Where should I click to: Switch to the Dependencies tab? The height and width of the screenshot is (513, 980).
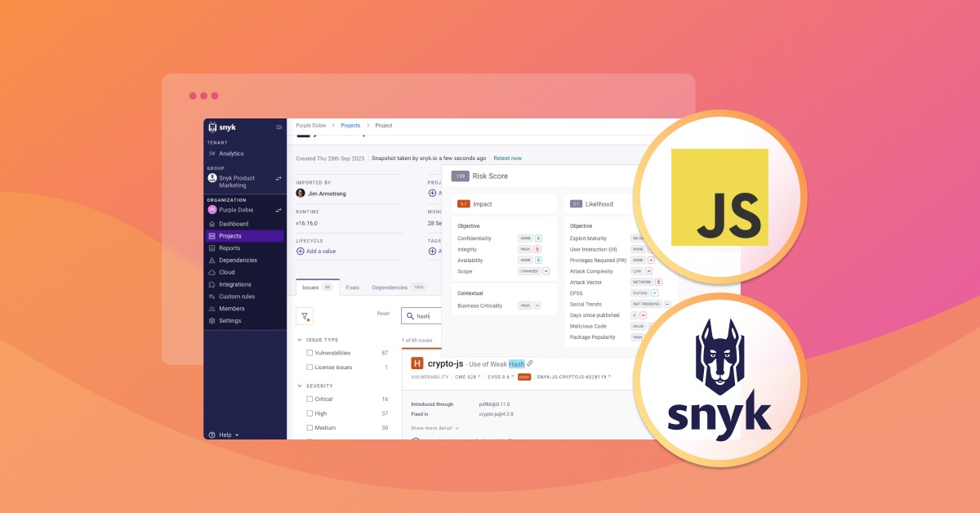coord(388,288)
